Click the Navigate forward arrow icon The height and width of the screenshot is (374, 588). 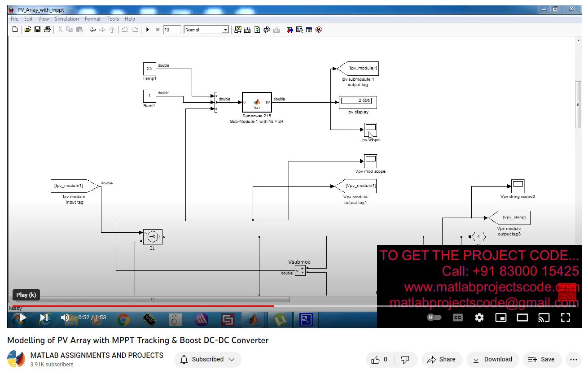click(102, 30)
